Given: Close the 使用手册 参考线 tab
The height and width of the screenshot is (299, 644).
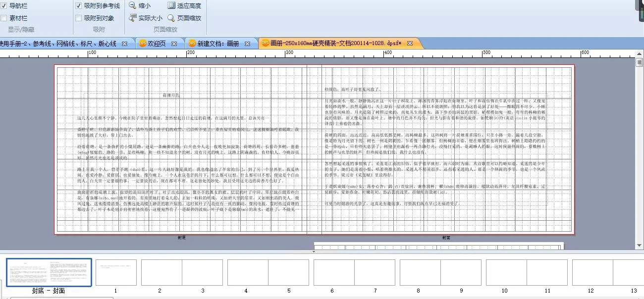Looking at the screenshot, I should [124, 44].
